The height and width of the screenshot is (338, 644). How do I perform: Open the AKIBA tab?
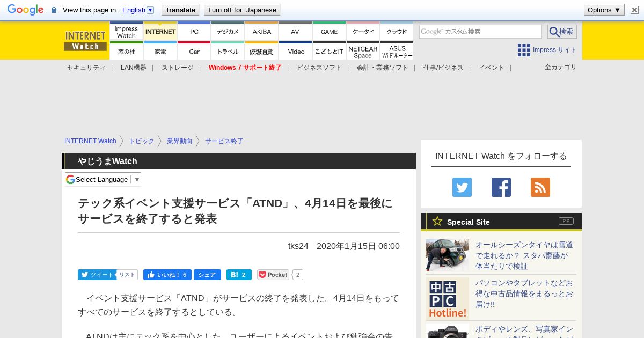click(x=262, y=32)
